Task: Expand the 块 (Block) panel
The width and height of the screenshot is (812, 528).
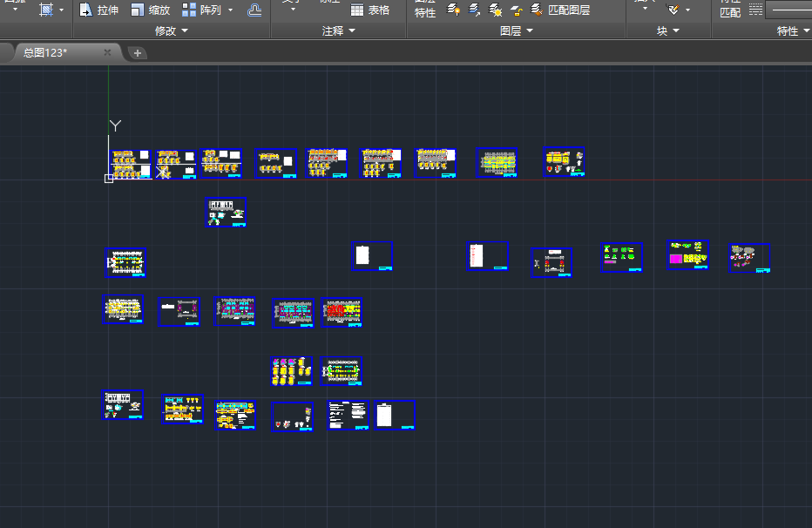Action: 668,31
